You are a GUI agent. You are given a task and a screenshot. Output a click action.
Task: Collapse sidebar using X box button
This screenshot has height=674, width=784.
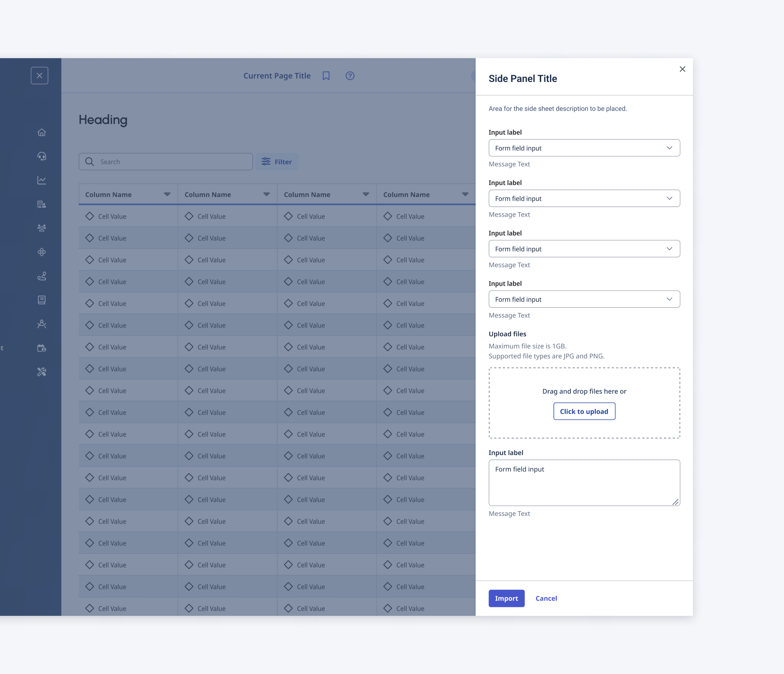coord(39,75)
